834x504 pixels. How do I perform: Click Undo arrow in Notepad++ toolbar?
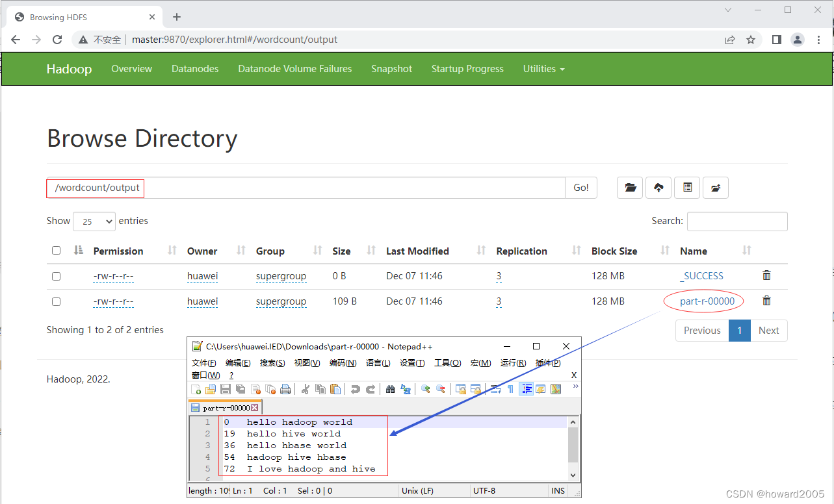[x=355, y=389]
